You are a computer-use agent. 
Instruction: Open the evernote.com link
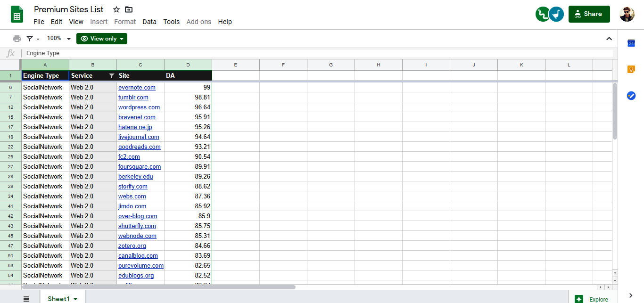click(x=137, y=88)
